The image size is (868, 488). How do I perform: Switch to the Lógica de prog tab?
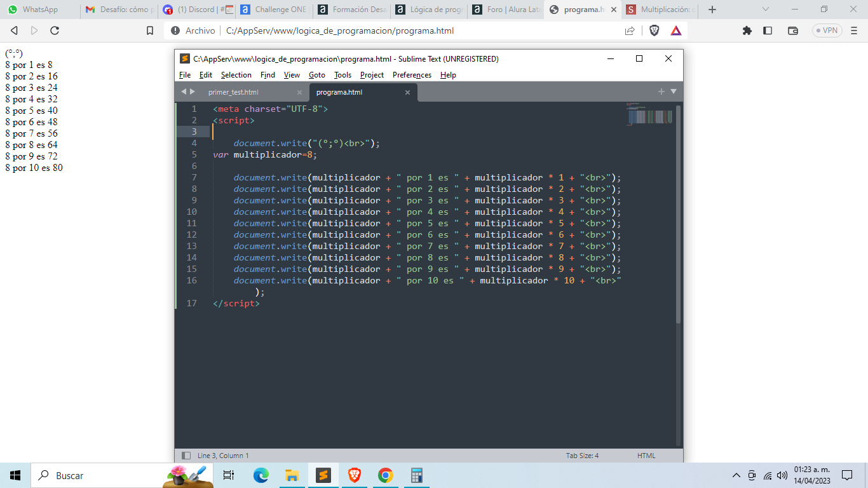coord(429,10)
